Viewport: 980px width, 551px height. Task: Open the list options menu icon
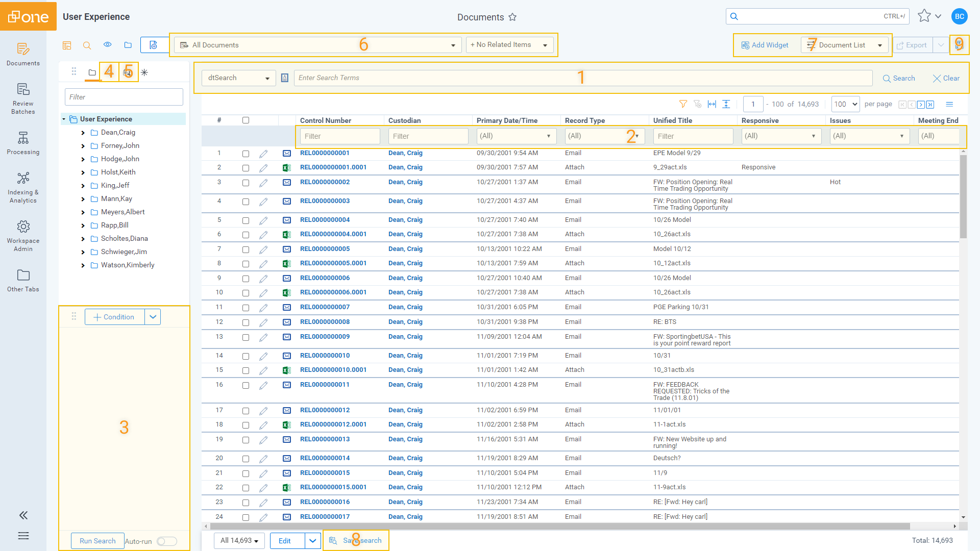[x=949, y=104]
